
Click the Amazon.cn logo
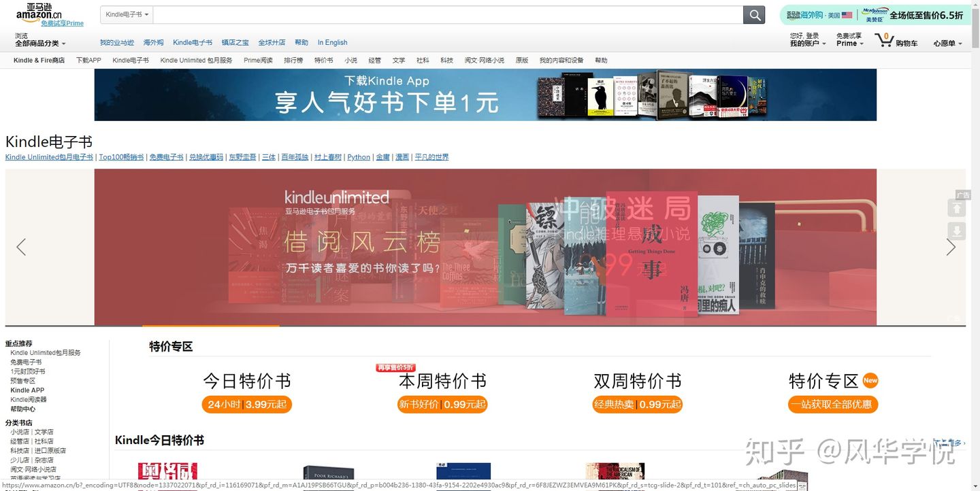click(38, 12)
